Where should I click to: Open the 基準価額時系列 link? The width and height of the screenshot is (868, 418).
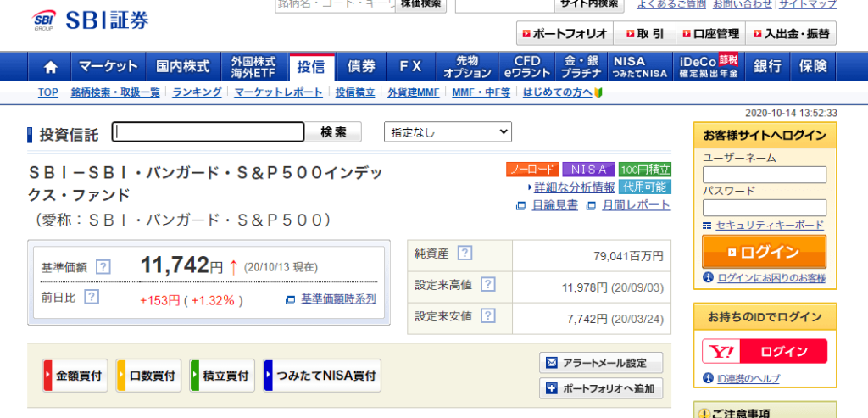pyautogui.click(x=337, y=298)
